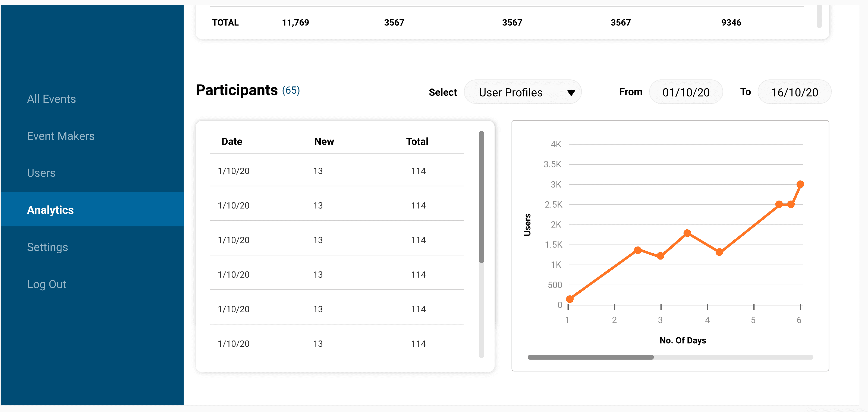Go to Event Makers section

point(61,136)
